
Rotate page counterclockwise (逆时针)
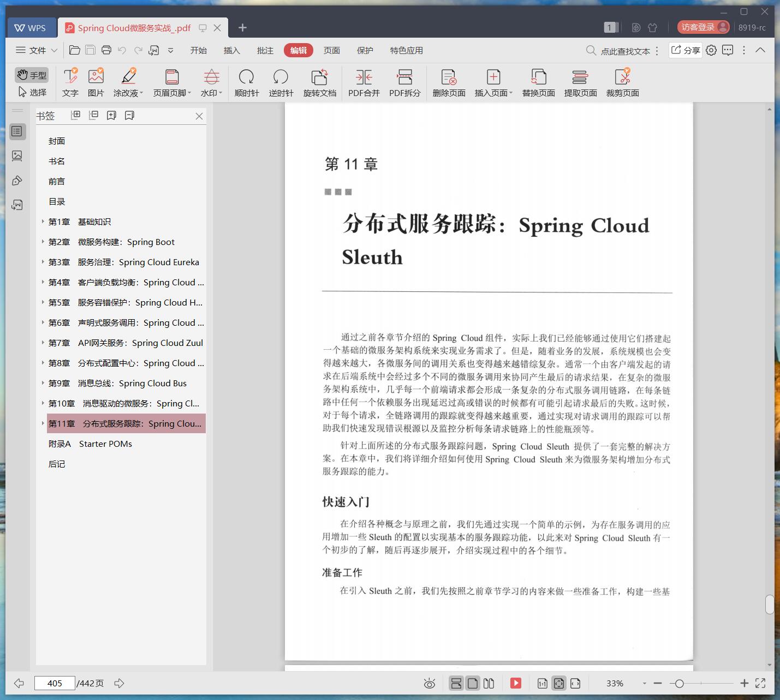pos(281,83)
